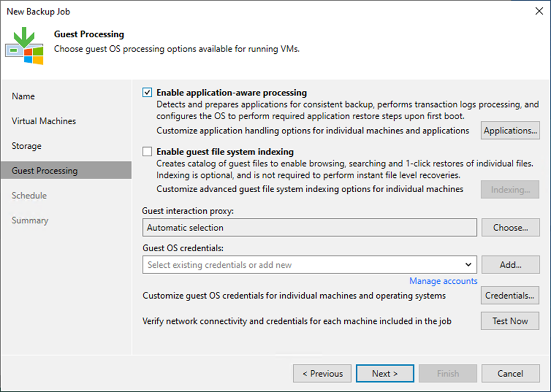Go to the Virtual Machines step
The width and height of the screenshot is (551, 392).
[x=44, y=121]
